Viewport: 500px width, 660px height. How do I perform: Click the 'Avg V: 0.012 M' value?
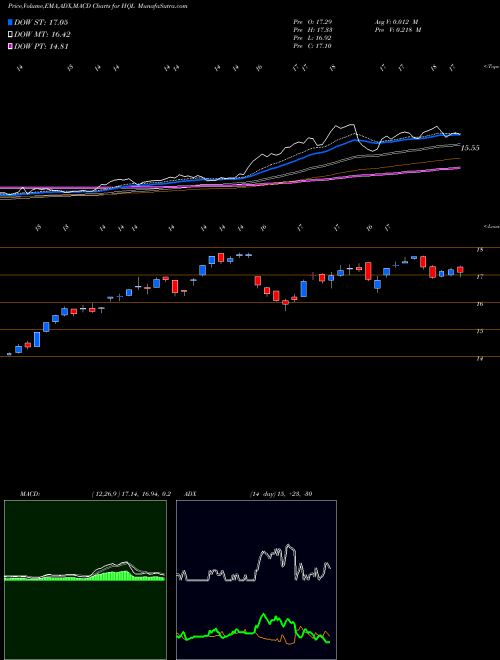(397, 22)
